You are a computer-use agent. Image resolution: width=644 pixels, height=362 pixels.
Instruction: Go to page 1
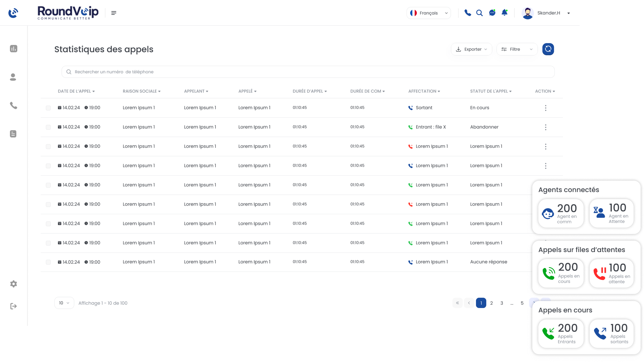click(481, 303)
